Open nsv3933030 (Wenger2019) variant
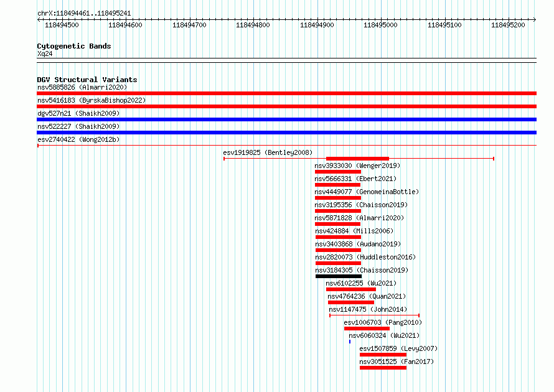This screenshot has height=392, width=554. coord(357,166)
